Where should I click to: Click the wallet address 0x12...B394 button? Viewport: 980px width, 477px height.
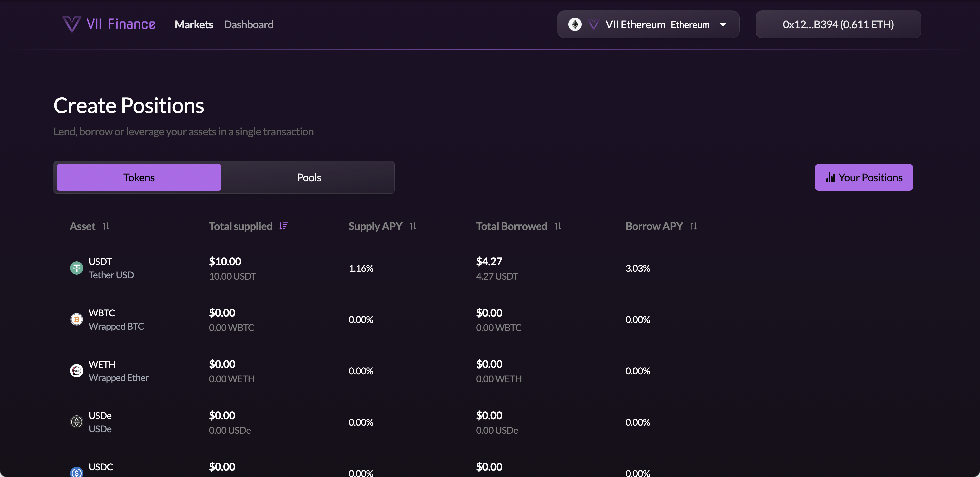[x=838, y=24]
